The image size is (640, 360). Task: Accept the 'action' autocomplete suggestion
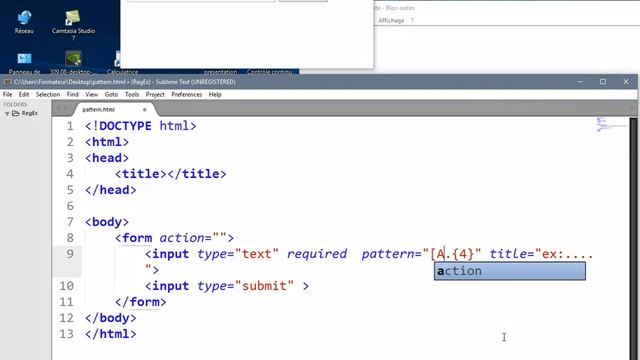(x=510, y=271)
